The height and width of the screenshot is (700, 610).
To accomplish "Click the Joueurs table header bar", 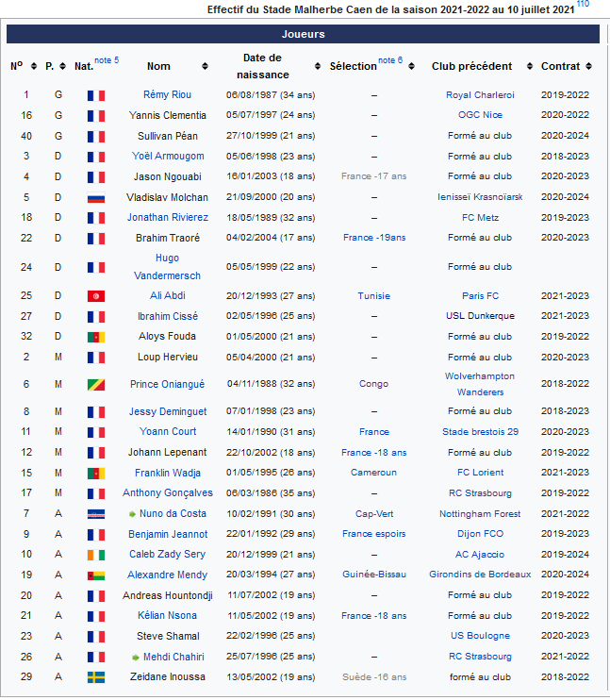I will pos(304,34).
